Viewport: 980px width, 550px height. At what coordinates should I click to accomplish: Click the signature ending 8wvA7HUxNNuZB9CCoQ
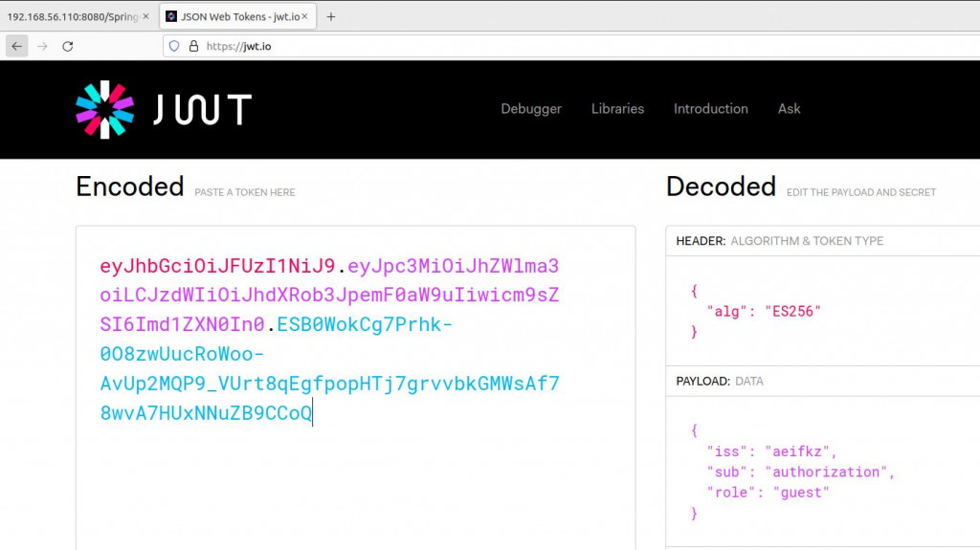pos(207,412)
